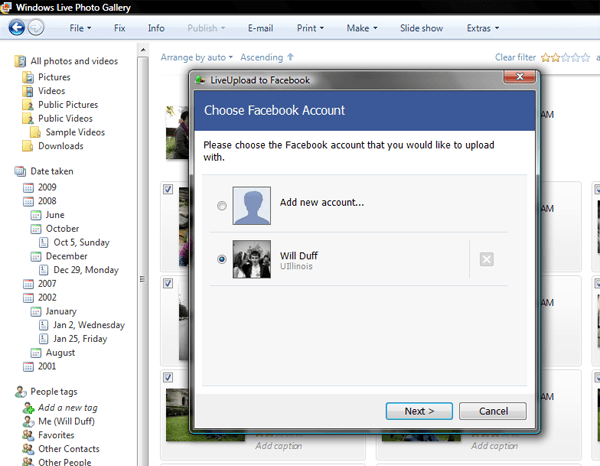Click the Date taken calendar icon

(20, 171)
